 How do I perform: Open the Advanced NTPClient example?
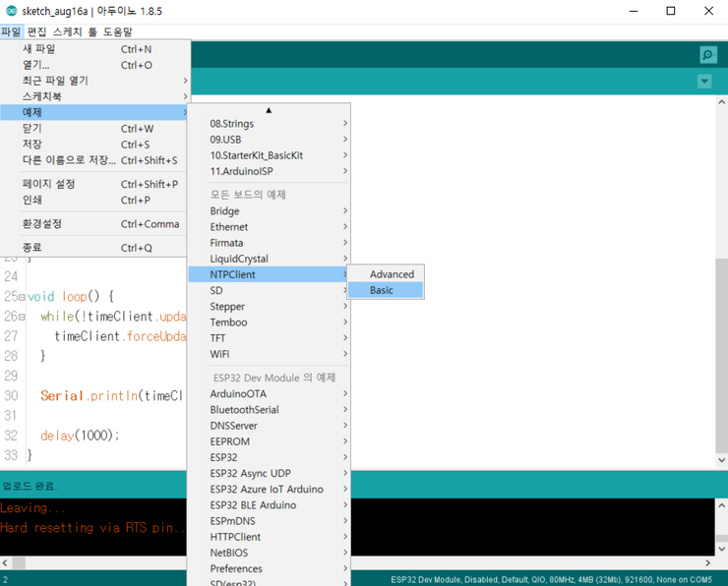386,274
